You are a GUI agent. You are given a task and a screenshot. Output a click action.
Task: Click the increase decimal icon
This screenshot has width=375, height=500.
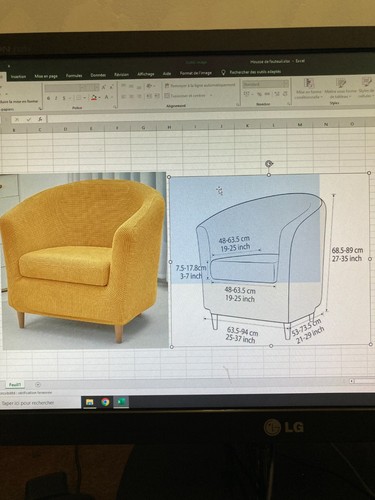point(277,94)
